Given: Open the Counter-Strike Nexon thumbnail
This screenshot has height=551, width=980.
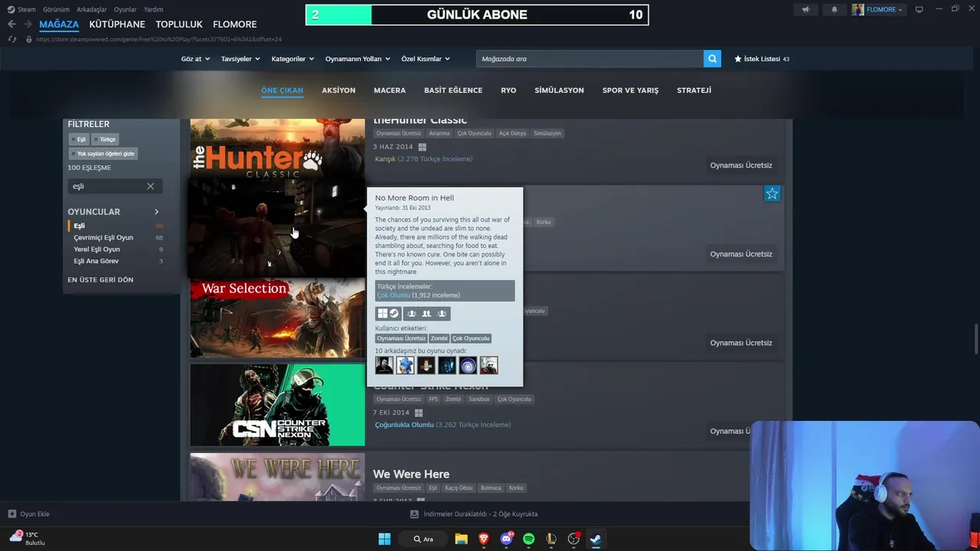Looking at the screenshot, I should pos(277,405).
